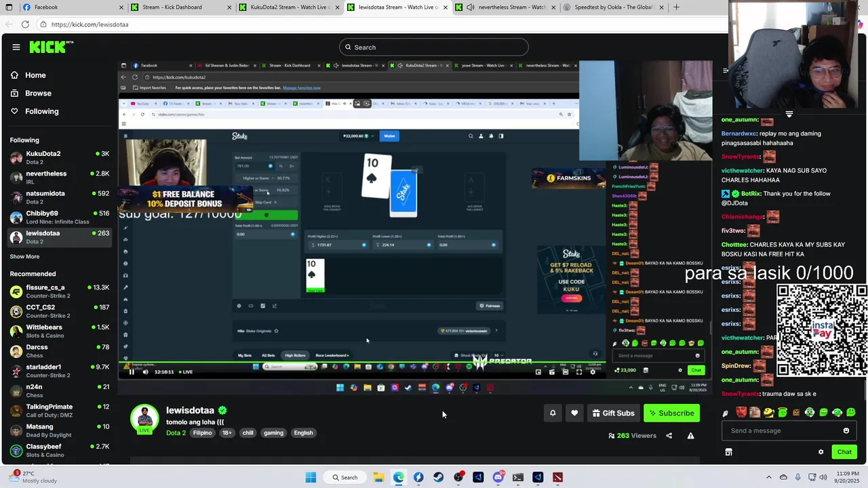
Task: Pause the lewisdotaa stream video
Action: pyautogui.click(x=132, y=371)
